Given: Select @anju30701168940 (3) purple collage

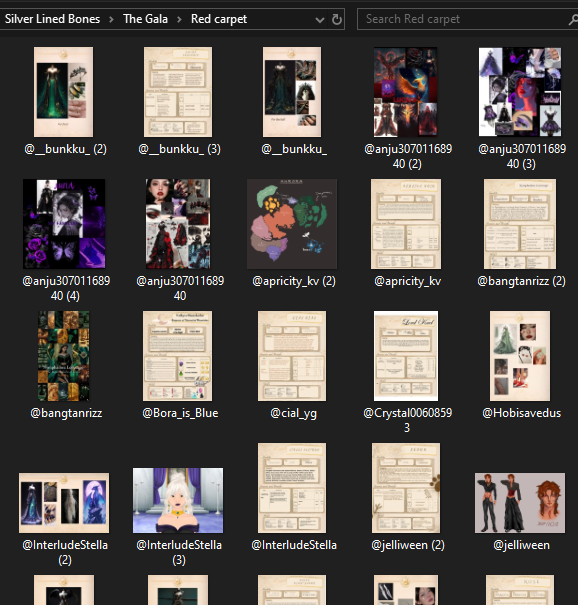Looking at the screenshot, I should click(520, 92).
